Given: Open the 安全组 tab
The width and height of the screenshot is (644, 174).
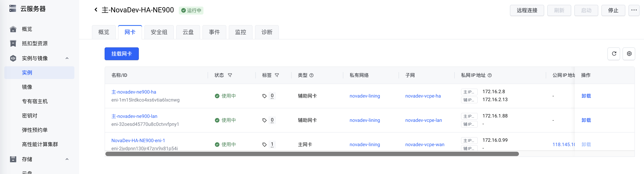Looking at the screenshot, I should point(159,32).
